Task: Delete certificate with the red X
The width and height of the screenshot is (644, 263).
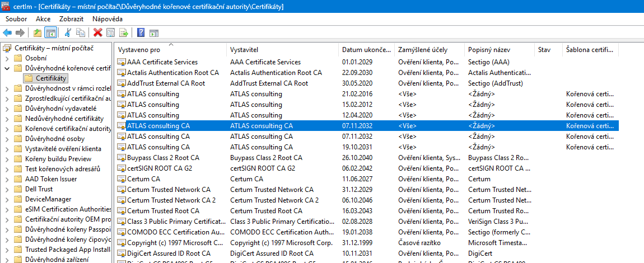Action: (x=98, y=33)
